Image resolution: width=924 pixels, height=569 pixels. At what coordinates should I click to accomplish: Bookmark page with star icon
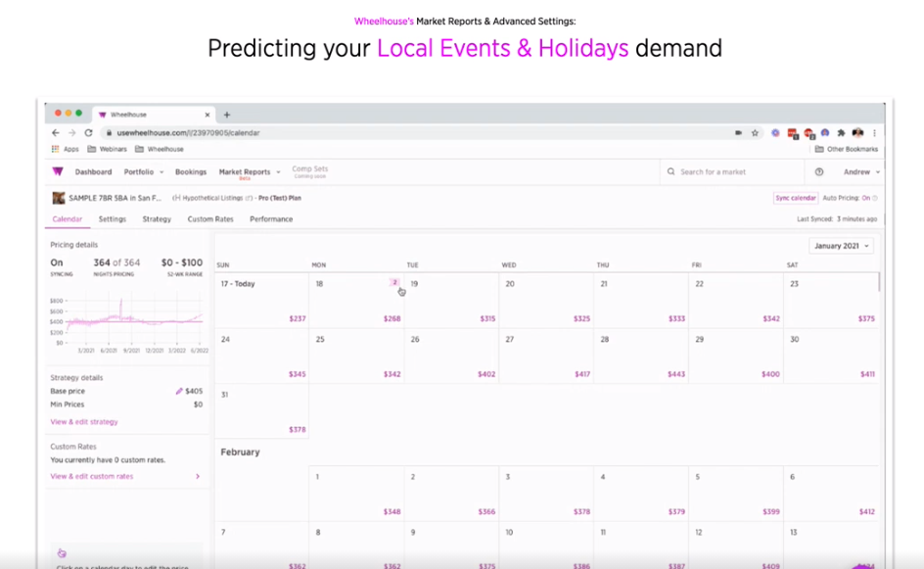pos(755,132)
